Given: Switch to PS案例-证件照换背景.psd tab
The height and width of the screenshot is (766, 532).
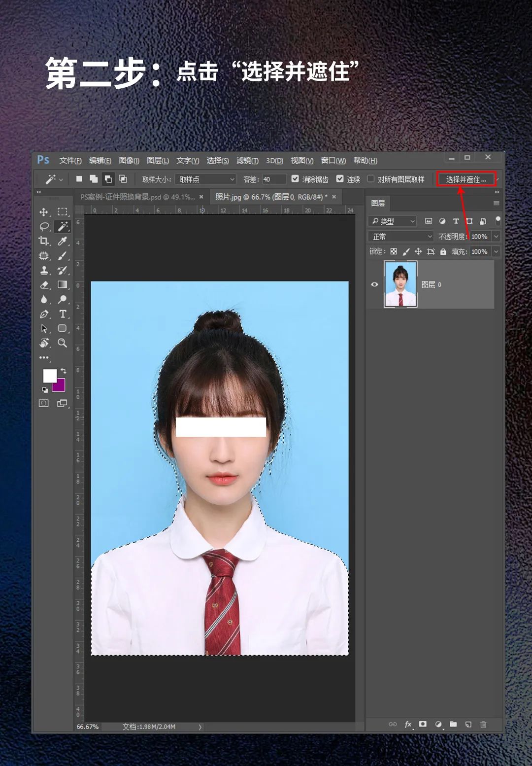Looking at the screenshot, I should [137, 197].
